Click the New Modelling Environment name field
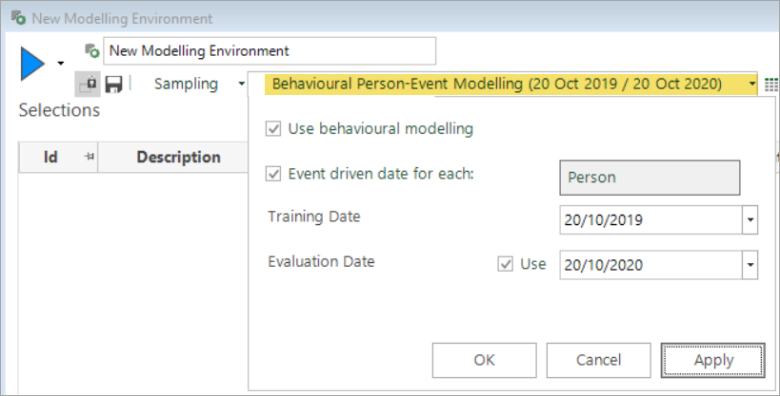 [270, 51]
